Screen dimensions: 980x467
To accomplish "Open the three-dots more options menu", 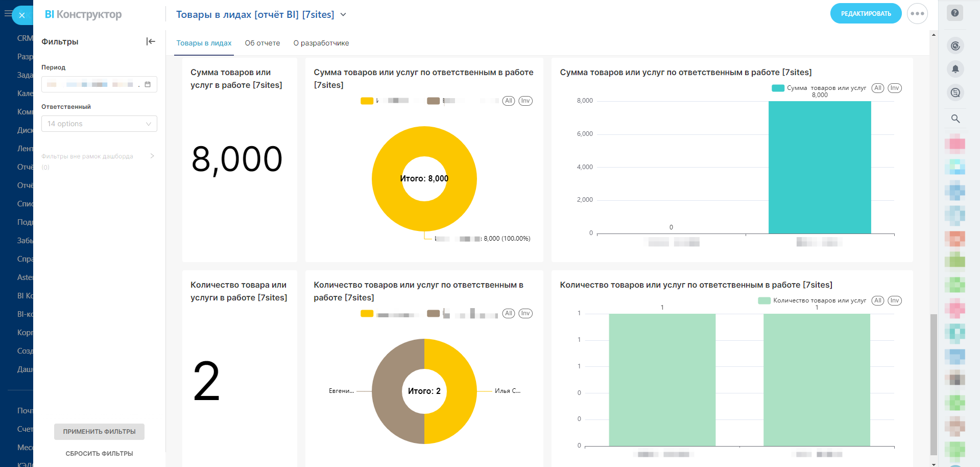I will (x=917, y=14).
